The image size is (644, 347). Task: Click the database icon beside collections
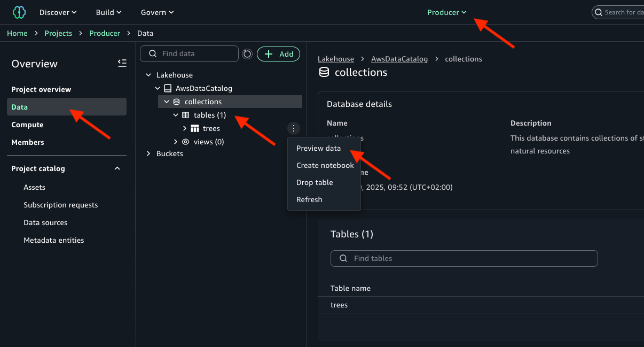[x=177, y=101]
